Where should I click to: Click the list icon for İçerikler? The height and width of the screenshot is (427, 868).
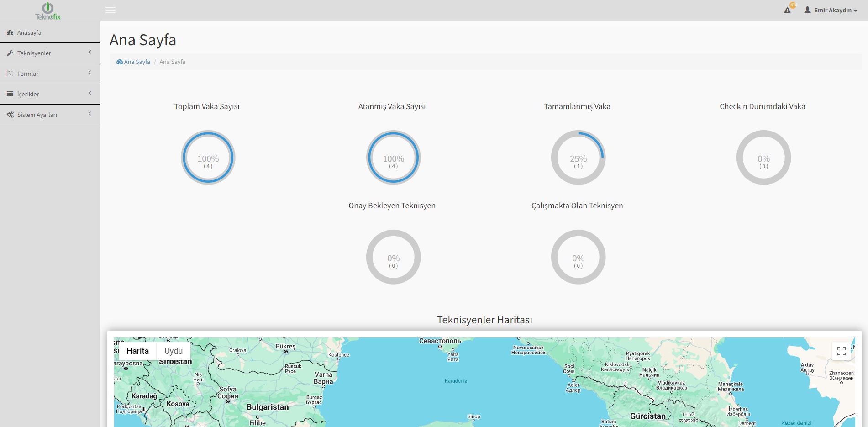coord(10,94)
